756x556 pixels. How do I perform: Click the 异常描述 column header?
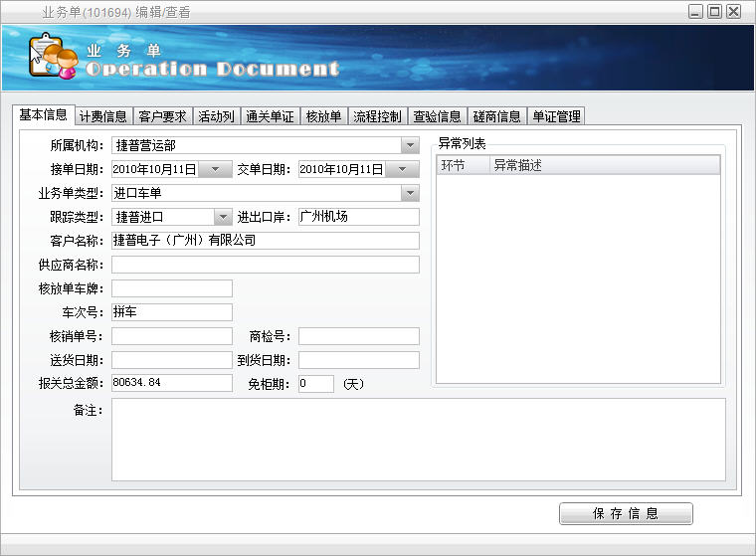click(x=604, y=165)
